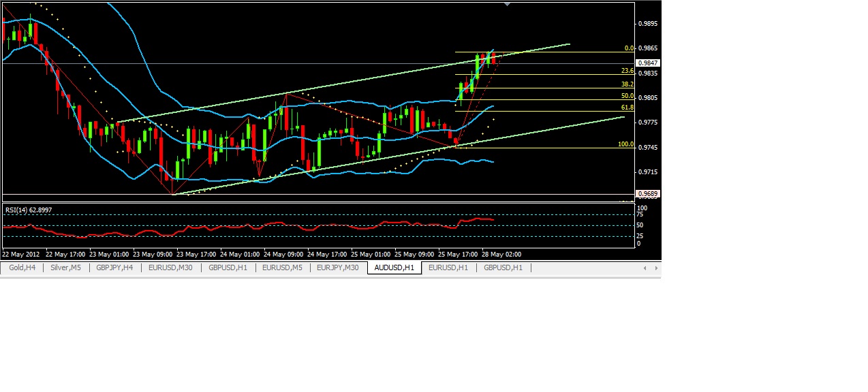Select the EURUSD,M5 chart tab
The height and width of the screenshot is (392, 868).
(282, 268)
